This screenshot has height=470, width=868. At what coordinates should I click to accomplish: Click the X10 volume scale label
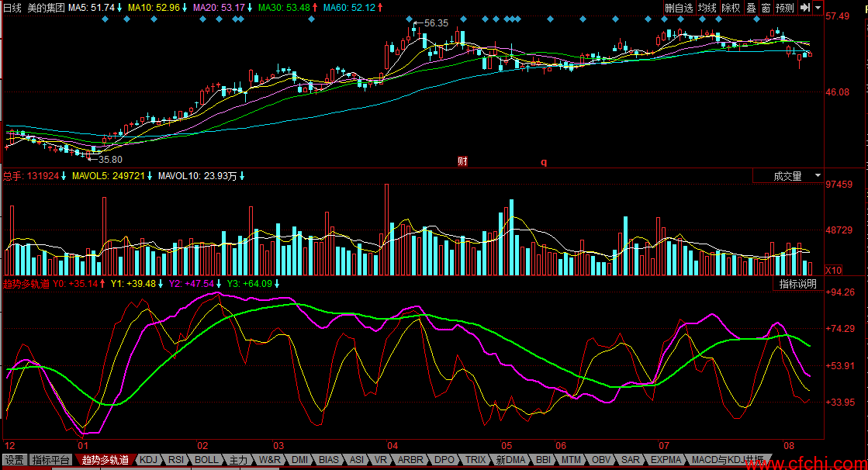click(x=834, y=270)
